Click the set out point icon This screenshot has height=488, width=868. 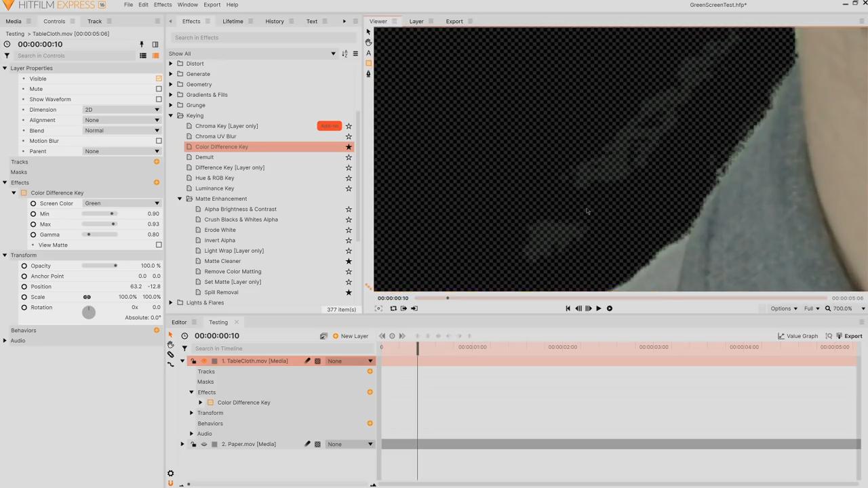(x=414, y=308)
